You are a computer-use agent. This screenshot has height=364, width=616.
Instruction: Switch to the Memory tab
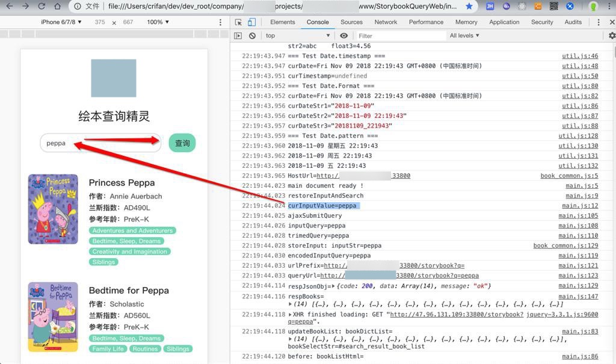(x=466, y=22)
